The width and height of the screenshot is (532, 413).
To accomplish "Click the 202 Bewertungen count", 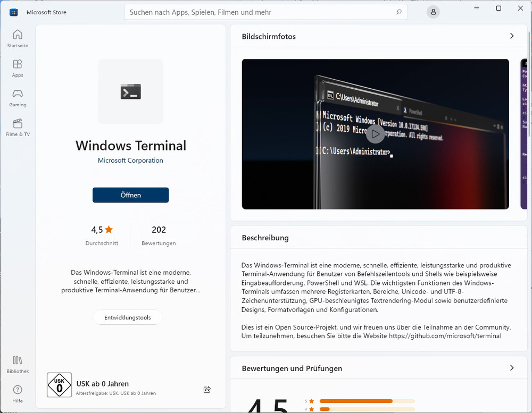I will coord(159,235).
